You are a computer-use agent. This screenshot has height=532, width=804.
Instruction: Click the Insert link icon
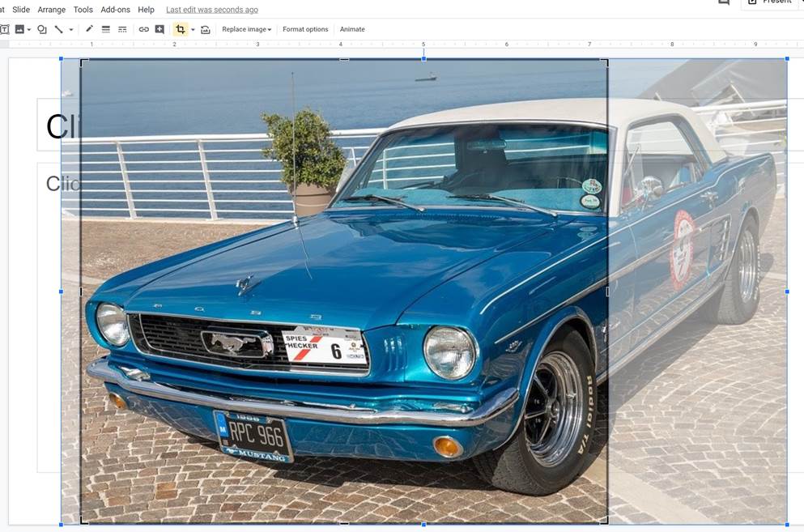143,29
